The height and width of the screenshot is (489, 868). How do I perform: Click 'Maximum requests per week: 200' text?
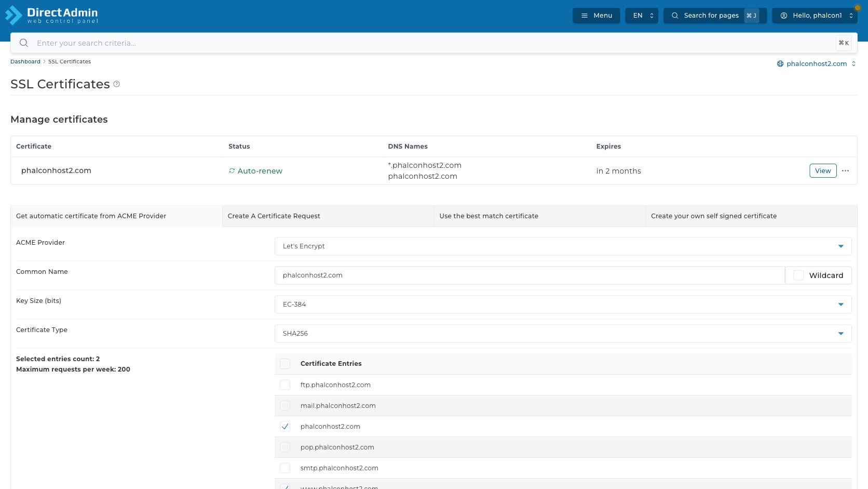tap(73, 369)
